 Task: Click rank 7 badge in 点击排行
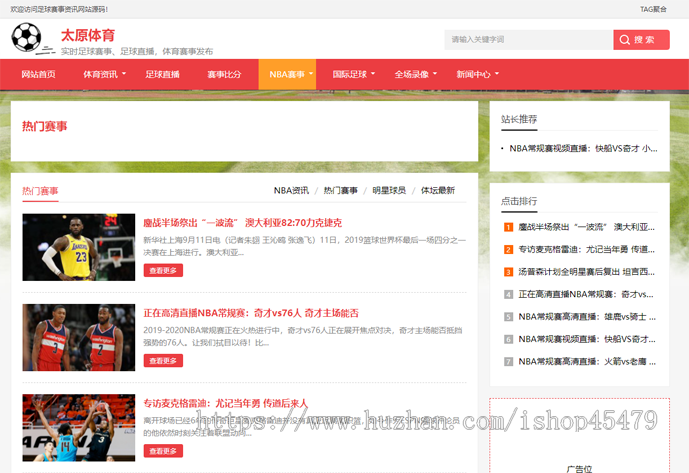pyautogui.click(x=508, y=362)
